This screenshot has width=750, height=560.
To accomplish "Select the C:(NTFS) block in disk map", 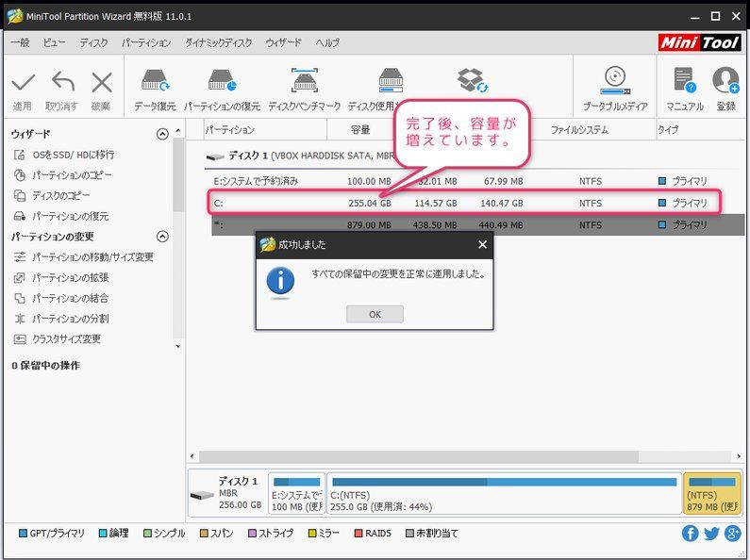I will [x=504, y=494].
